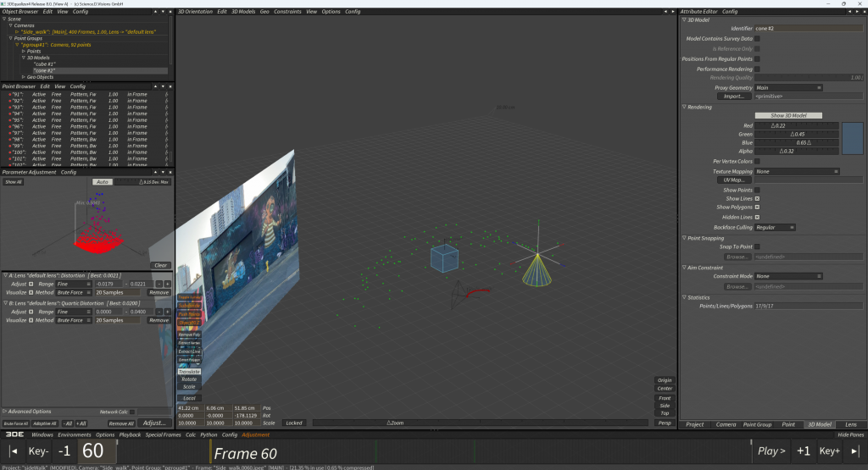Click the Center view button
The image size is (868, 470).
(x=665, y=388)
